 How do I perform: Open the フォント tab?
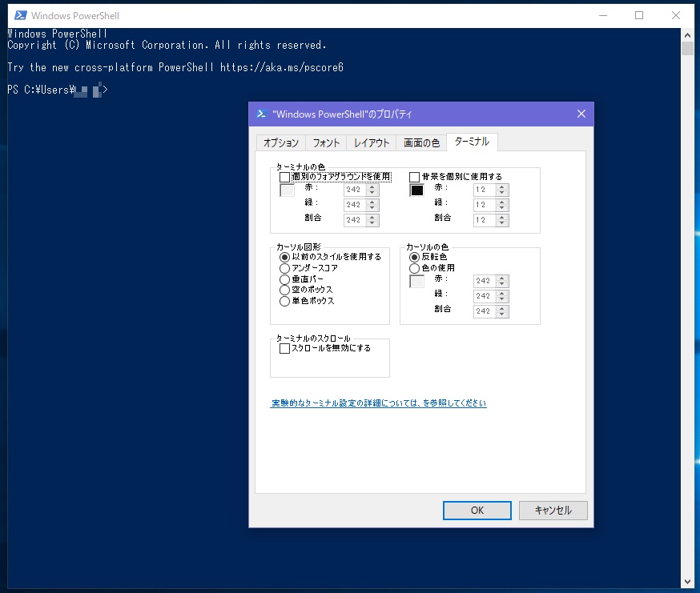point(326,142)
